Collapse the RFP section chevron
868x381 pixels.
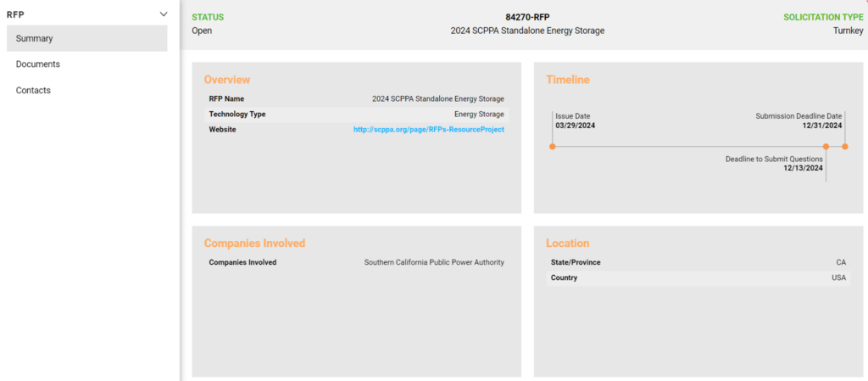point(164,14)
